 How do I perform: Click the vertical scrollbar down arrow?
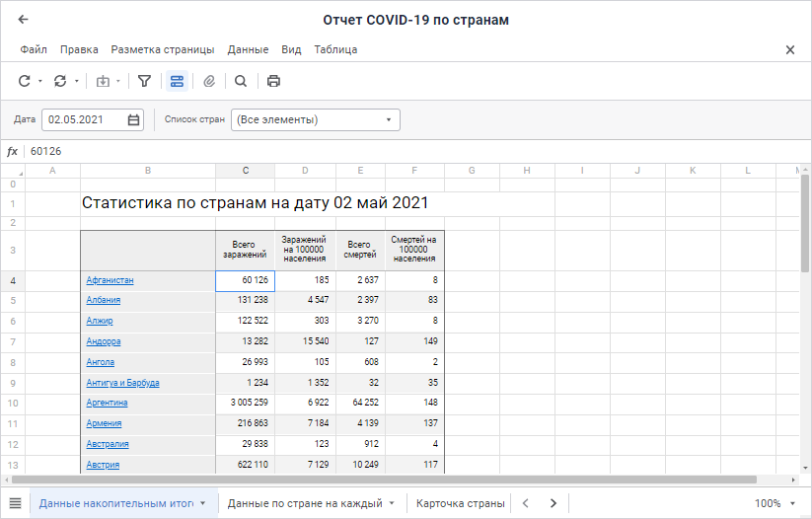[x=805, y=469]
